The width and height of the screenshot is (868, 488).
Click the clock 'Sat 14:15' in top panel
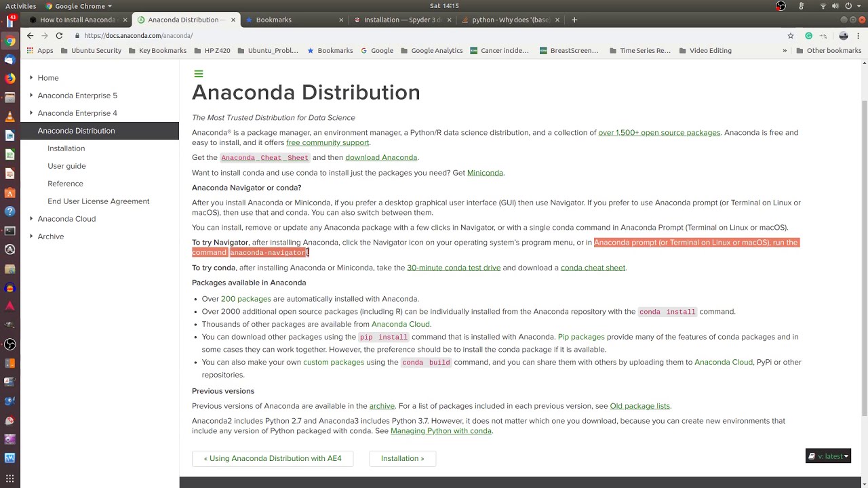444,6
